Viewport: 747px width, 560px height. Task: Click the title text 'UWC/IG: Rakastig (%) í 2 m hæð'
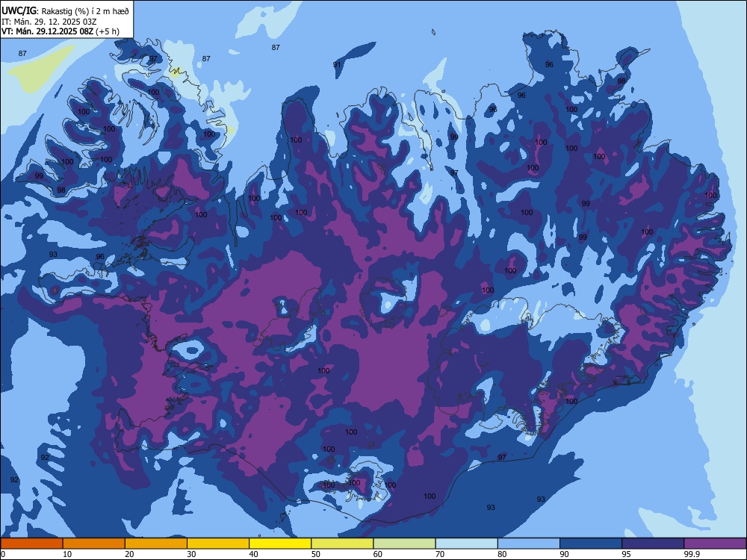[65, 11]
